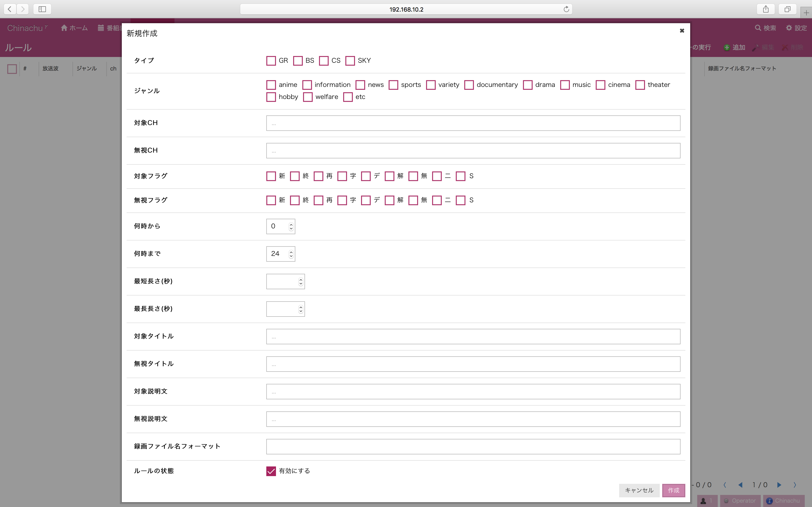Click the 対象タイトル input field
The width and height of the screenshot is (812, 507).
[473, 336]
